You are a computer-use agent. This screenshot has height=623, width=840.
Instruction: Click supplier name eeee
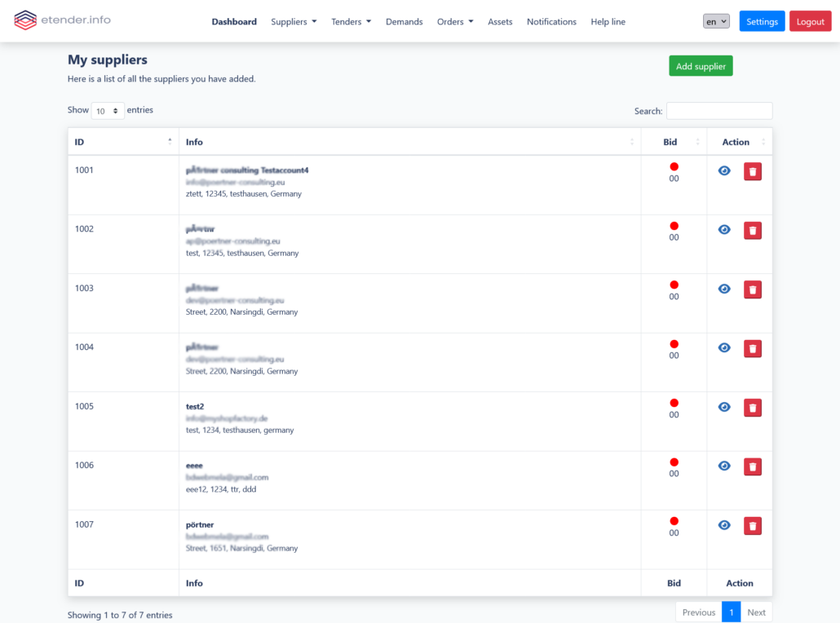194,466
